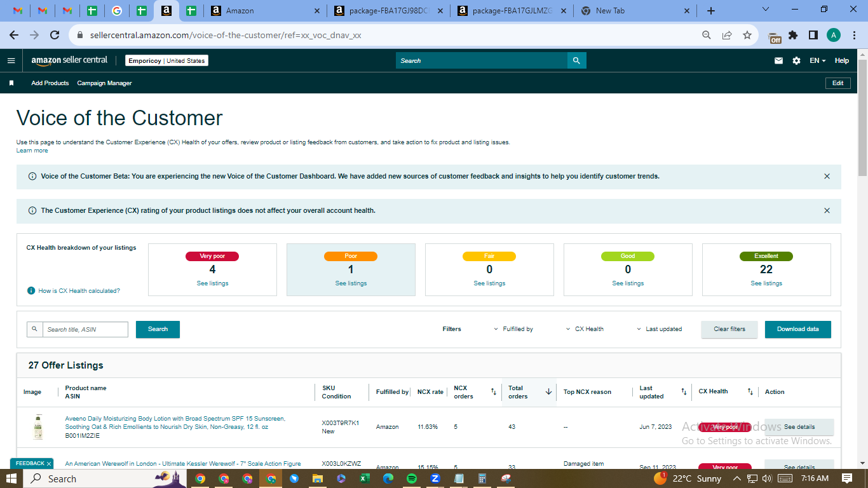Click the zoom magnifier icon in the address bar

click(706, 35)
